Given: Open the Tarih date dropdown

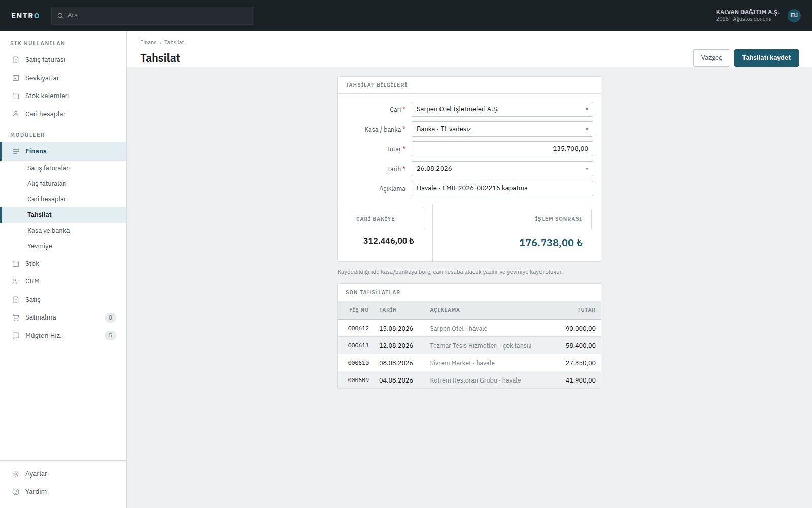Looking at the screenshot, I should (502, 169).
